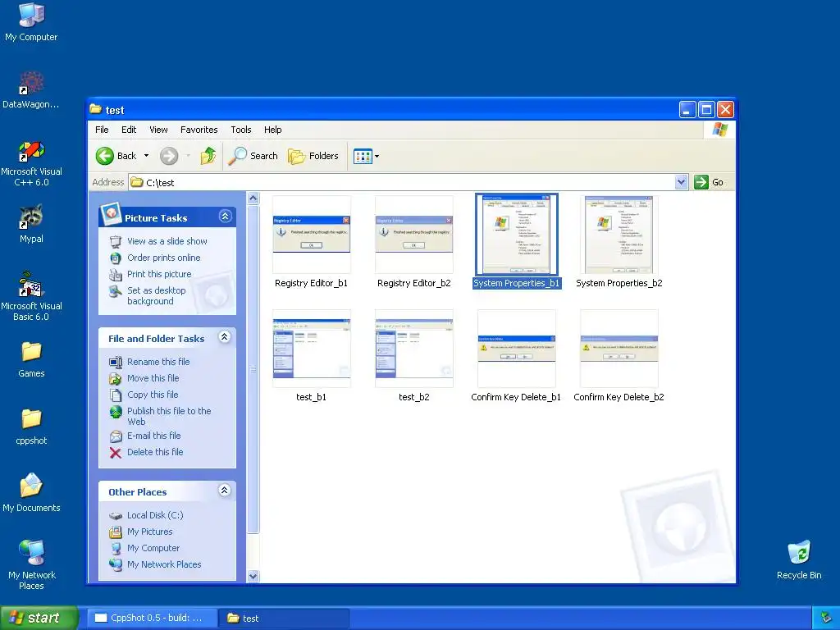Open the Help menu

click(272, 130)
